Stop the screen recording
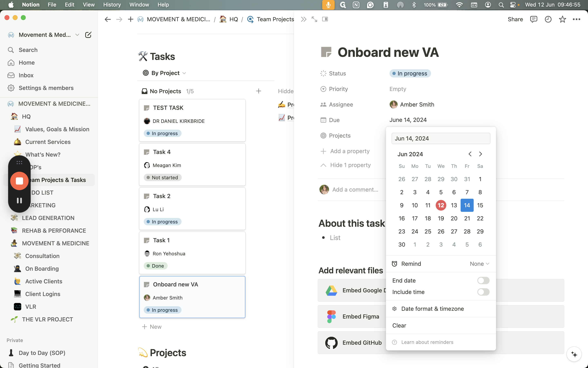The height and width of the screenshot is (368, 588). (19, 181)
